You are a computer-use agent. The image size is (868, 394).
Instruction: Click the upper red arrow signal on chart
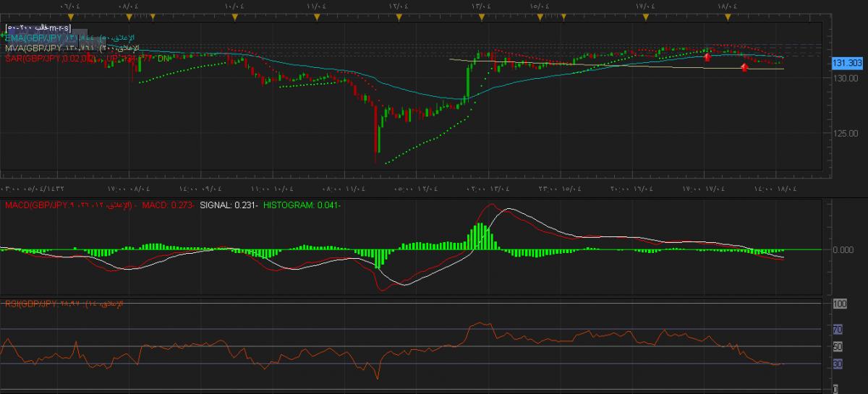click(x=707, y=56)
